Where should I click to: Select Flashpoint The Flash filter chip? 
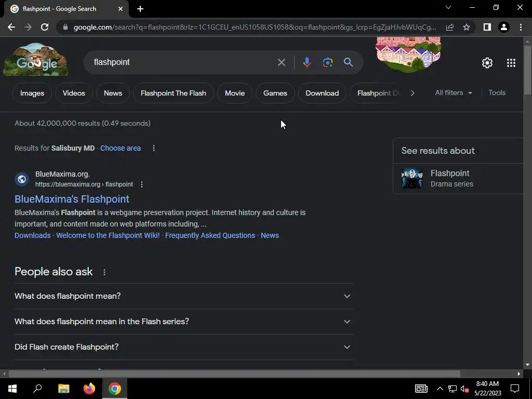[x=174, y=93]
